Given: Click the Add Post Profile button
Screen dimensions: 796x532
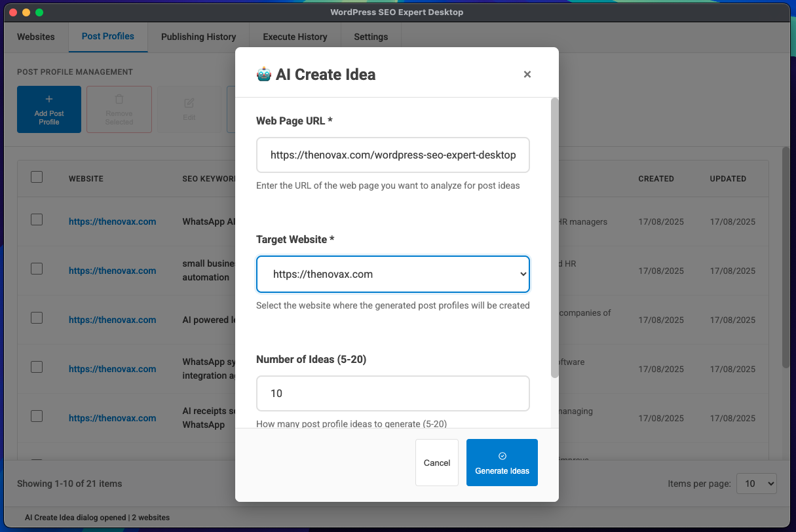Looking at the screenshot, I should click(x=49, y=109).
